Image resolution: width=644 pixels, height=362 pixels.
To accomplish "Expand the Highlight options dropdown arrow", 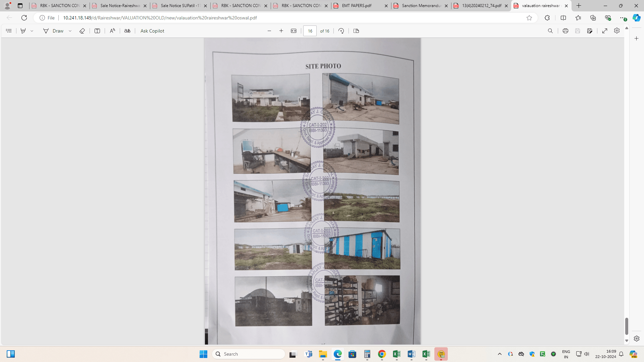I will (32, 31).
